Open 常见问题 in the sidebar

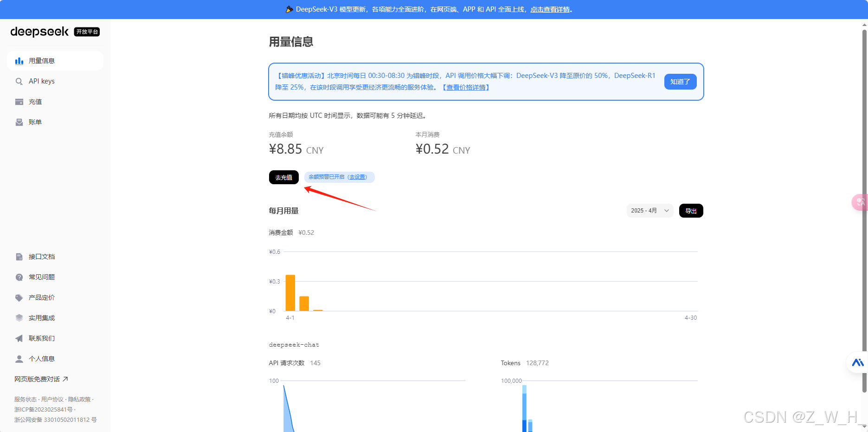[x=55, y=277]
